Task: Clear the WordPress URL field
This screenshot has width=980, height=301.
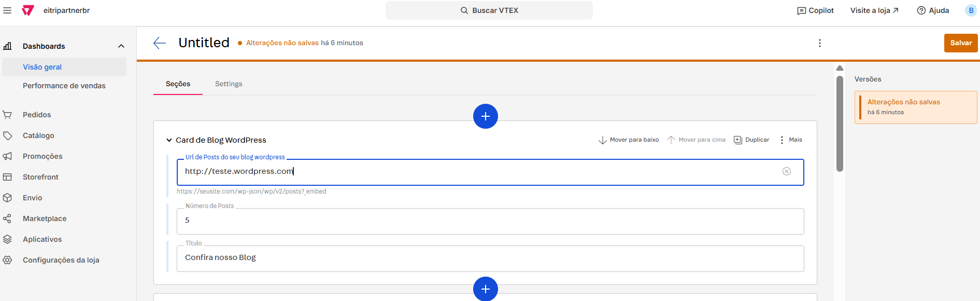Action: (786, 171)
